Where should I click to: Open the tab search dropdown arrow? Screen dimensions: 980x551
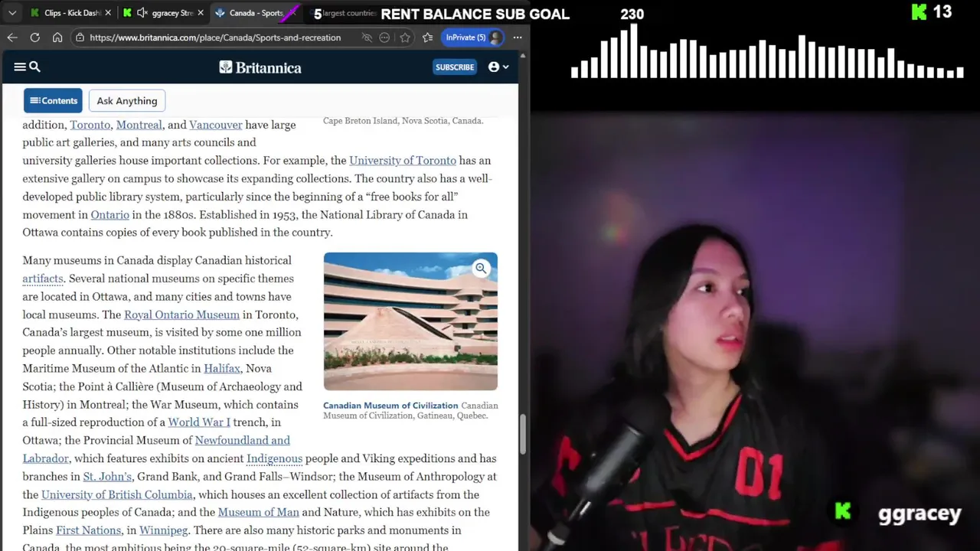[x=12, y=13]
